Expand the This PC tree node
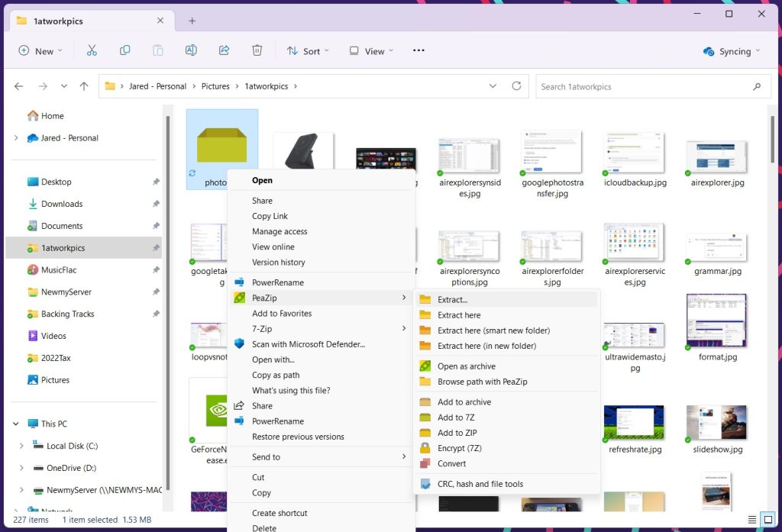This screenshot has height=532, width=782. pyautogui.click(x=16, y=424)
